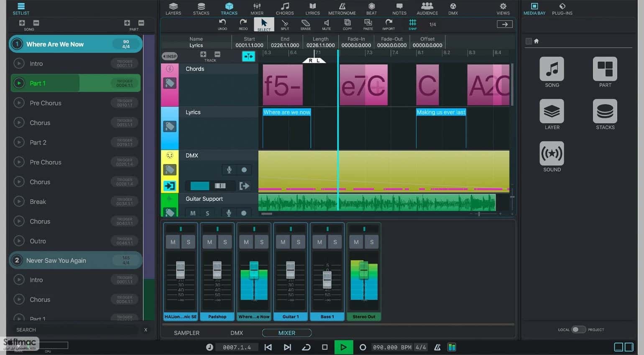Remove the selected song from setlist

click(x=36, y=23)
